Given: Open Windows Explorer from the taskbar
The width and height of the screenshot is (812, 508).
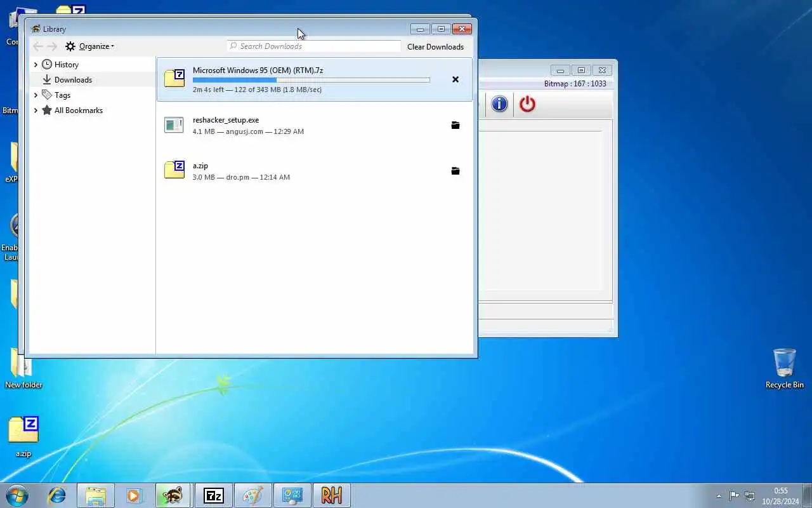Looking at the screenshot, I should click(x=96, y=495).
